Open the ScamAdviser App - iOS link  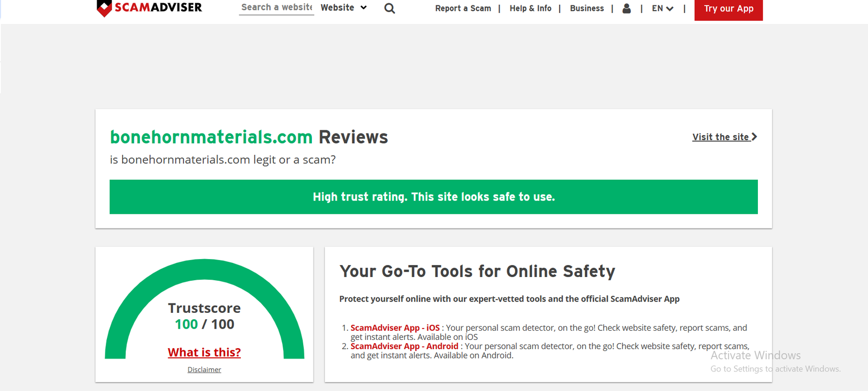pos(395,328)
